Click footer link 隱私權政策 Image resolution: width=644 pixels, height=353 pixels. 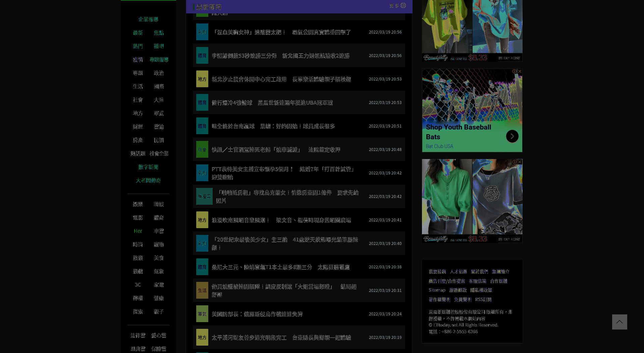(481, 290)
